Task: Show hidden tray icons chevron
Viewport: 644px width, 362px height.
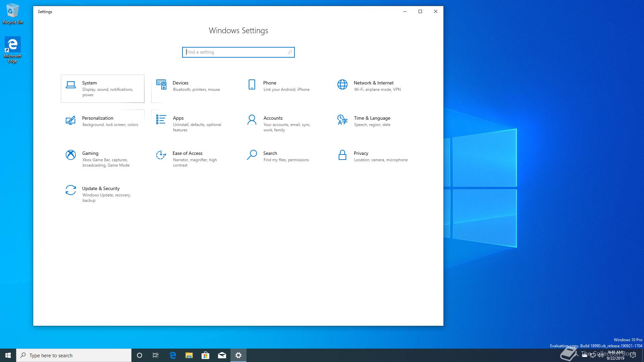Action: tap(577, 355)
